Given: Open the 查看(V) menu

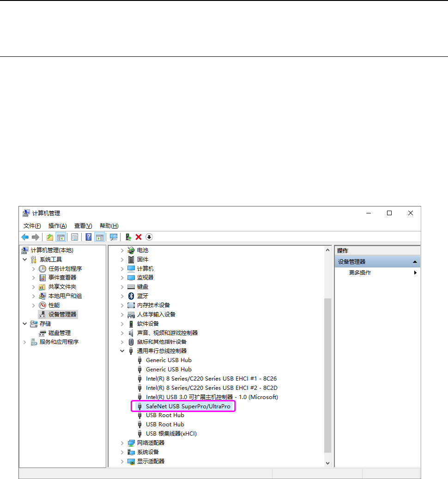Looking at the screenshot, I should (x=83, y=226).
